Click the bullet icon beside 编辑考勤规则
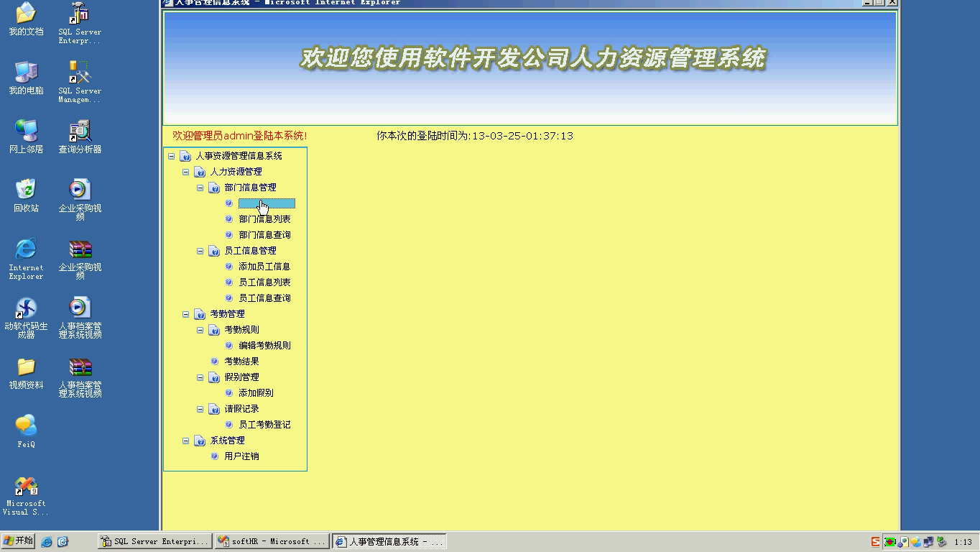The height and width of the screenshot is (552, 980). 229,346
